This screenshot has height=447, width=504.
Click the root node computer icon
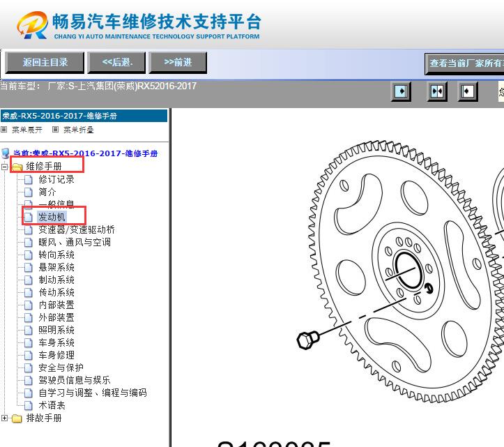pos(6,153)
